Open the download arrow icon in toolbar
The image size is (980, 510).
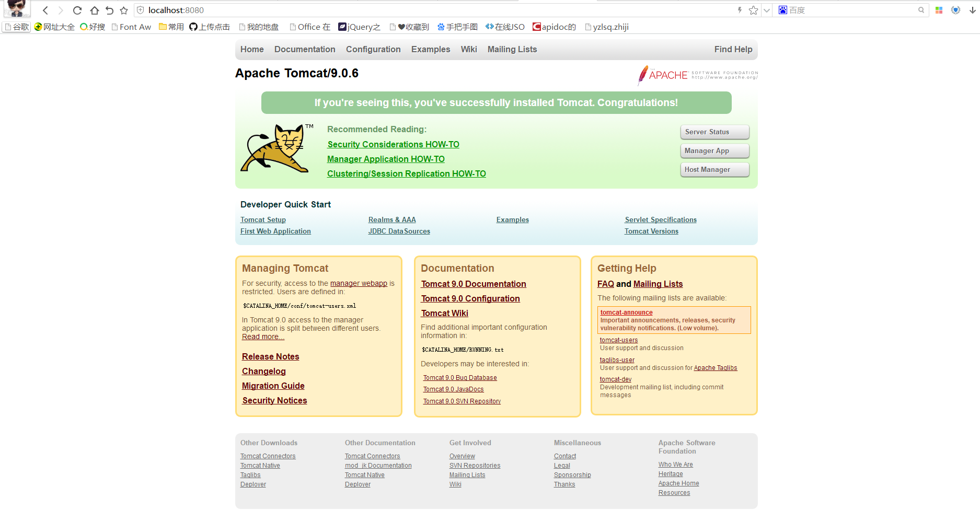(x=972, y=10)
